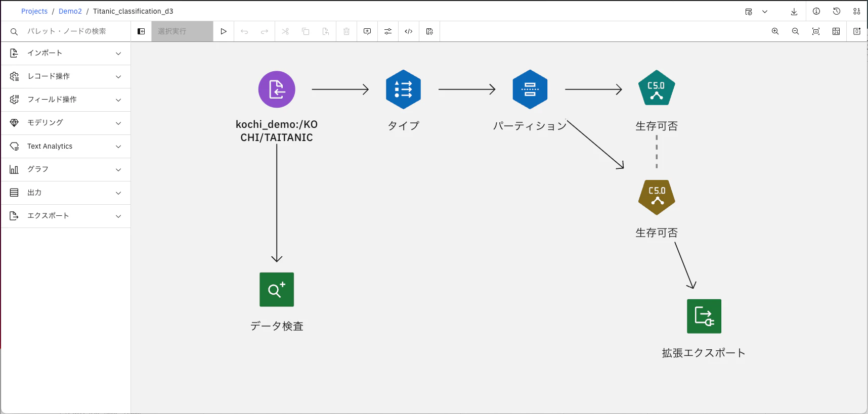Expand the エクスポート palette category
Screen dimensions: 868x414
(x=66, y=216)
